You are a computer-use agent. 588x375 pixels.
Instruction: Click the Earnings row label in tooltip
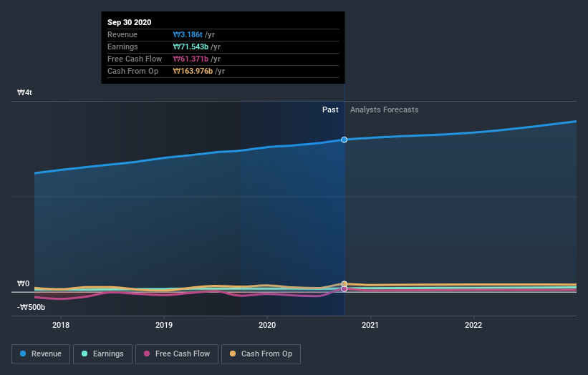coord(122,47)
